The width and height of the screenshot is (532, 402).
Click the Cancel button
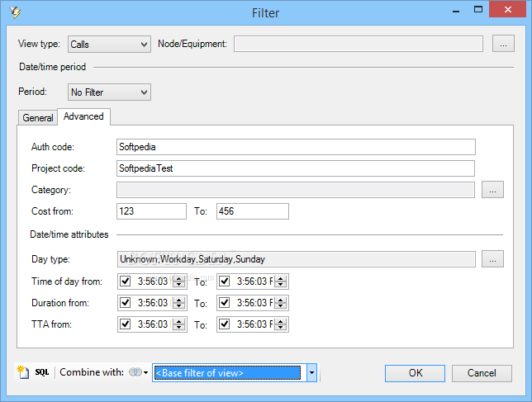(482, 373)
